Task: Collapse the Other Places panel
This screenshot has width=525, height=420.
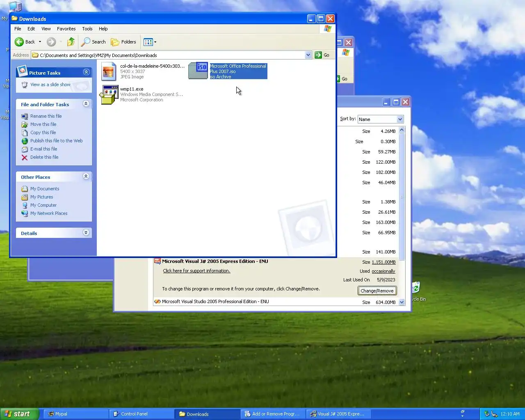Action: [86, 176]
